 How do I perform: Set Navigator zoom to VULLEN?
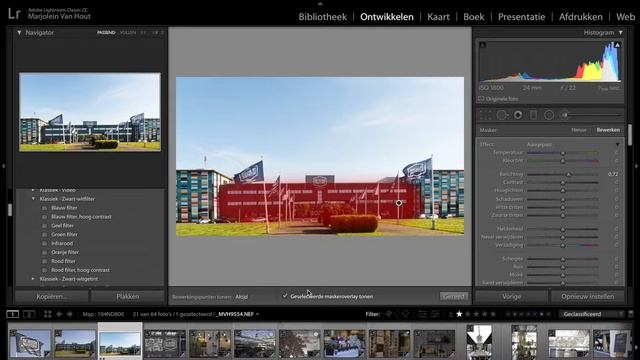click(128, 33)
